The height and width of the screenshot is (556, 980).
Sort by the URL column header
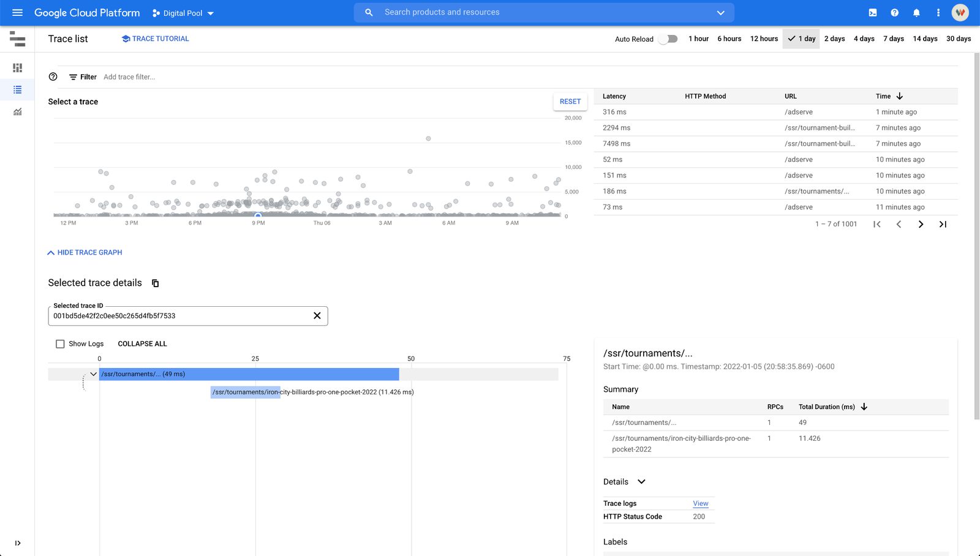click(791, 96)
